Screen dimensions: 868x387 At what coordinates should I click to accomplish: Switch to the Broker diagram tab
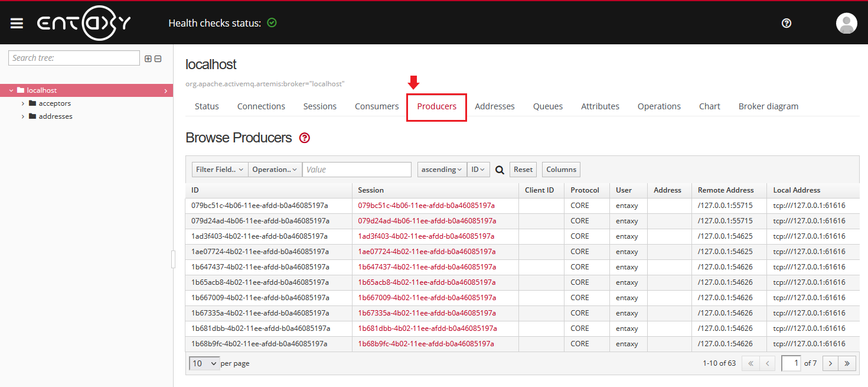[x=768, y=106]
